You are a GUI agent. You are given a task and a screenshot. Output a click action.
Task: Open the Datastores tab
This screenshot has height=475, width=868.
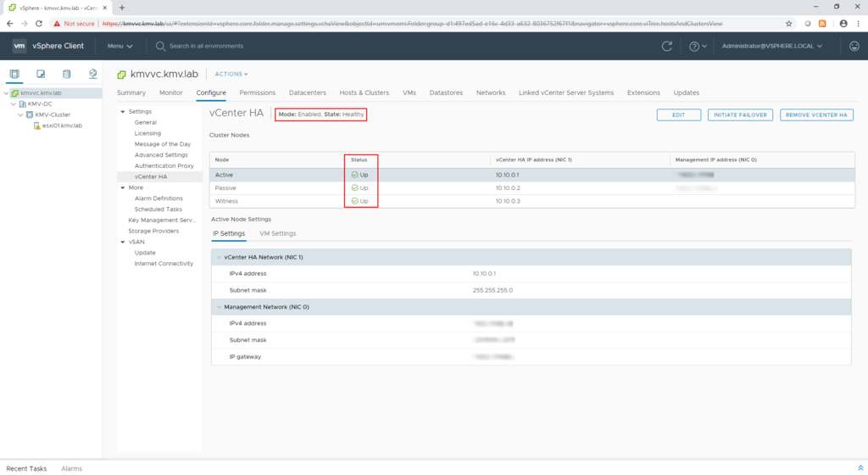pos(446,93)
